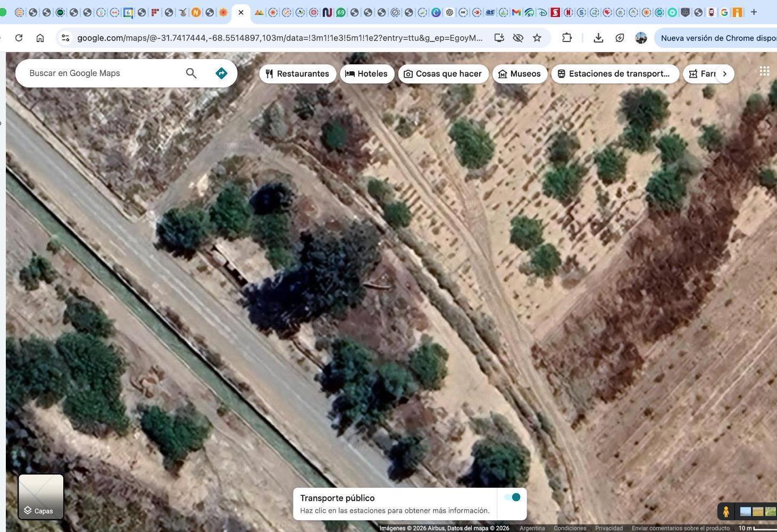Install Google Maps app from address bar
The width and height of the screenshot is (777, 532).
coord(499,38)
